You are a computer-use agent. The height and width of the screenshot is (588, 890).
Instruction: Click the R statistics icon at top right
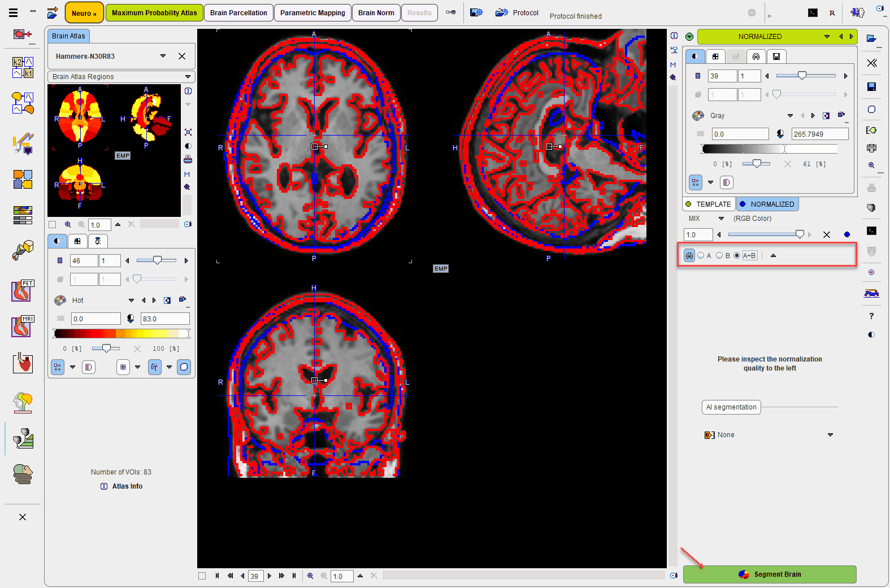coord(832,12)
